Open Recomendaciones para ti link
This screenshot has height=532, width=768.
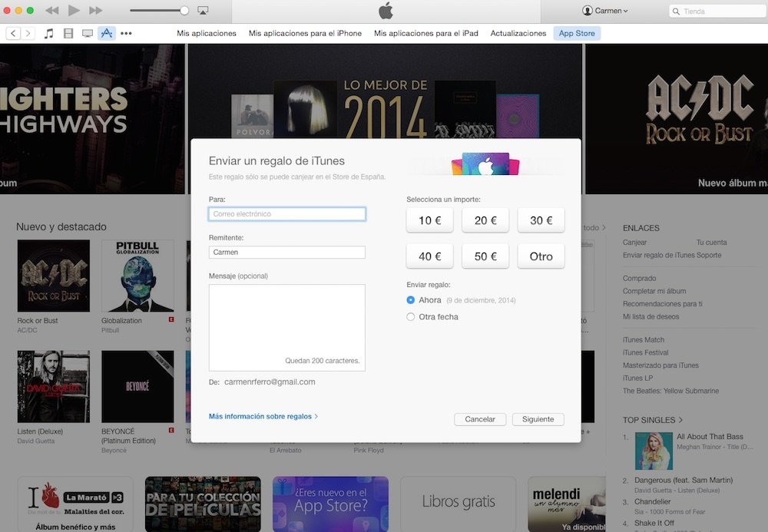(x=662, y=303)
